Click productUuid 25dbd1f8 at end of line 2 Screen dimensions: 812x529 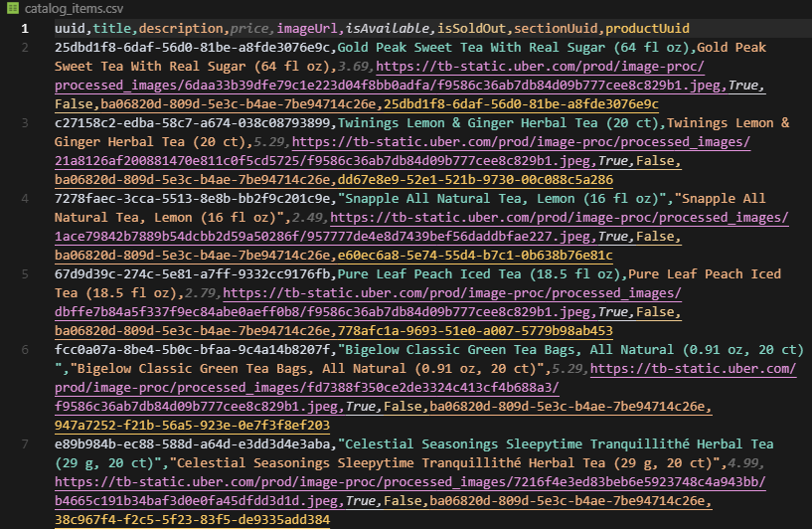pos(521,104)
